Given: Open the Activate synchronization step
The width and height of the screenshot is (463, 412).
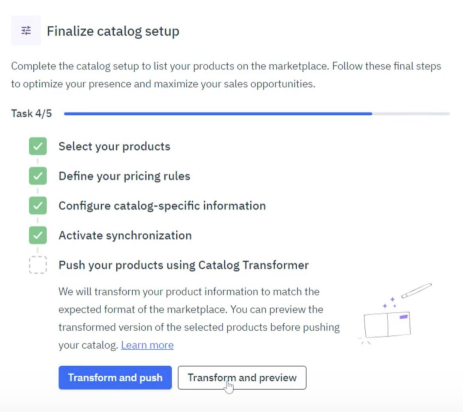Looking at the screenshot, I should pyautogui.click(x=125, y=235).
